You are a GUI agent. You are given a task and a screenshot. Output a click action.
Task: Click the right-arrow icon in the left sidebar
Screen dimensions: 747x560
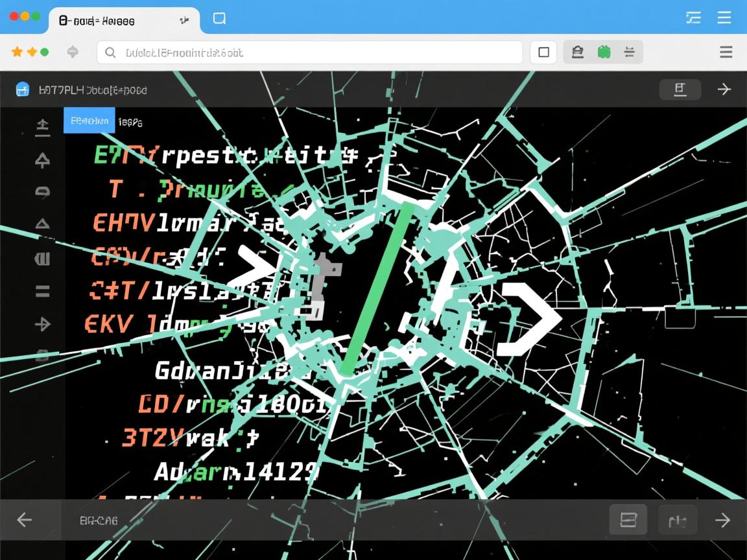pos(42,324)
